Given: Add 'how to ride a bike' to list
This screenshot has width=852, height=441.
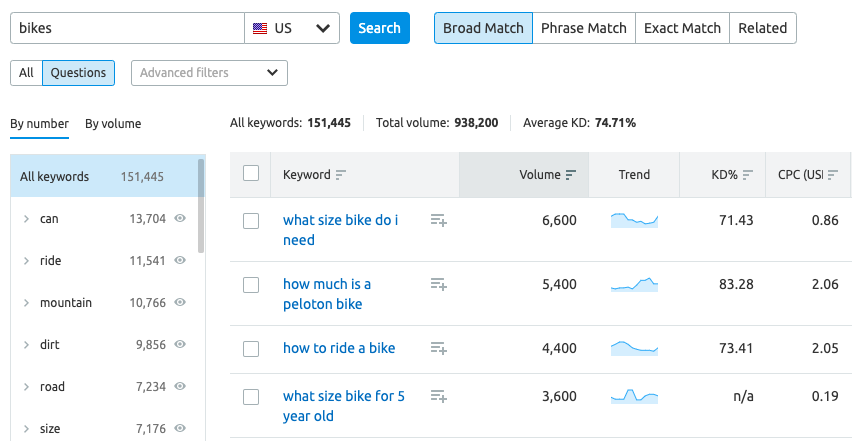Looking at the screenshot, I should click(438, 348).
